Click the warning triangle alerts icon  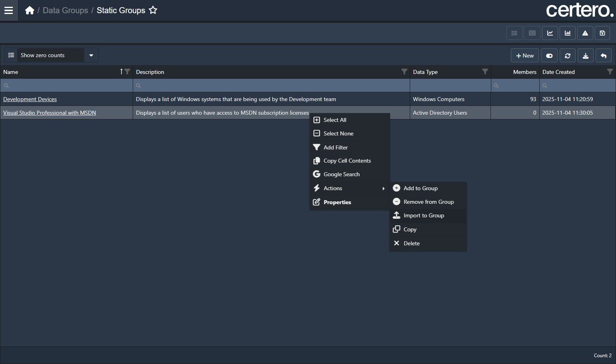tap(585, 33)
